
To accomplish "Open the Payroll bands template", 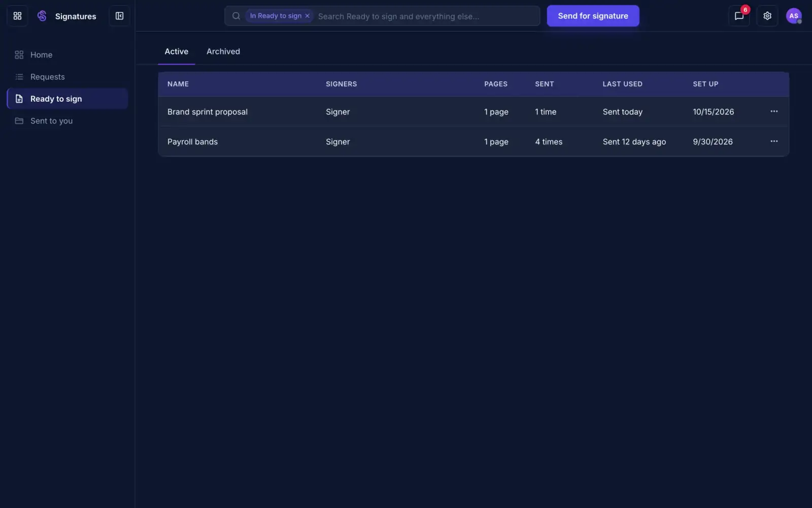I will click(192, 142).
